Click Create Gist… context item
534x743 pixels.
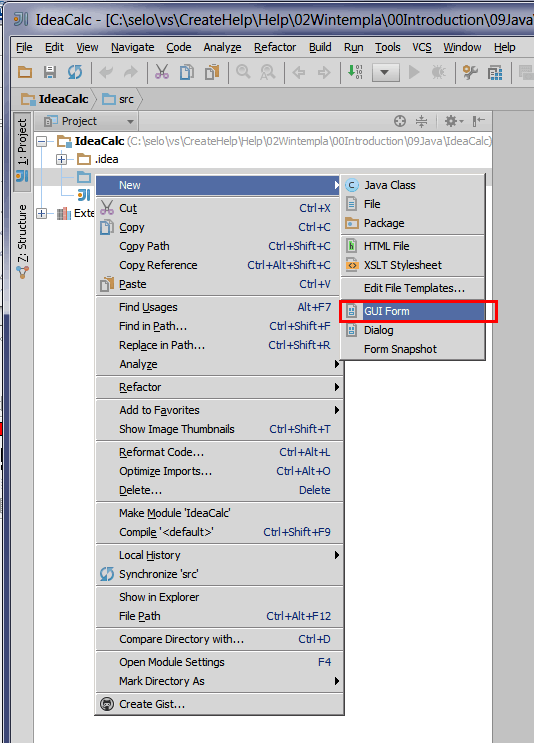pyautogui.click(x=219, y=704)
